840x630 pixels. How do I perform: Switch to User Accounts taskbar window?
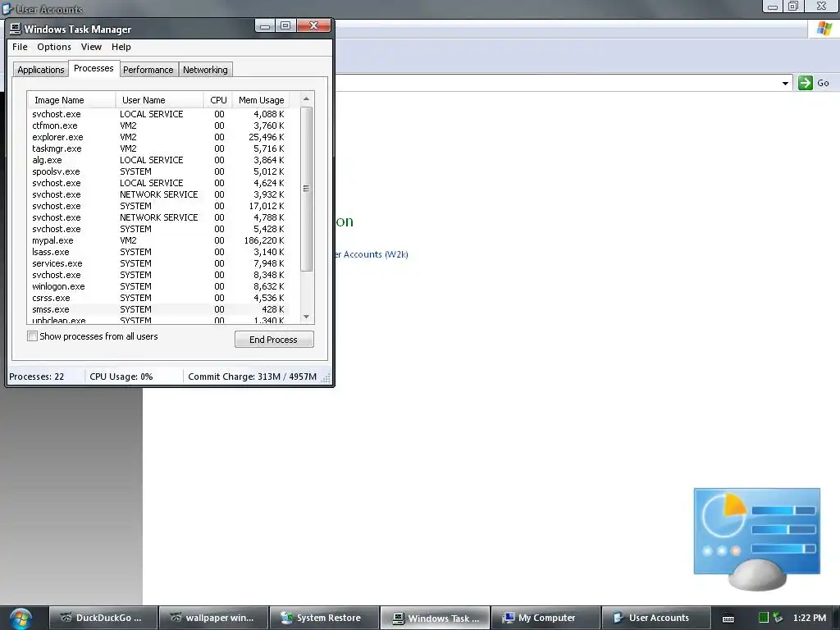click(x=655, y=618)
